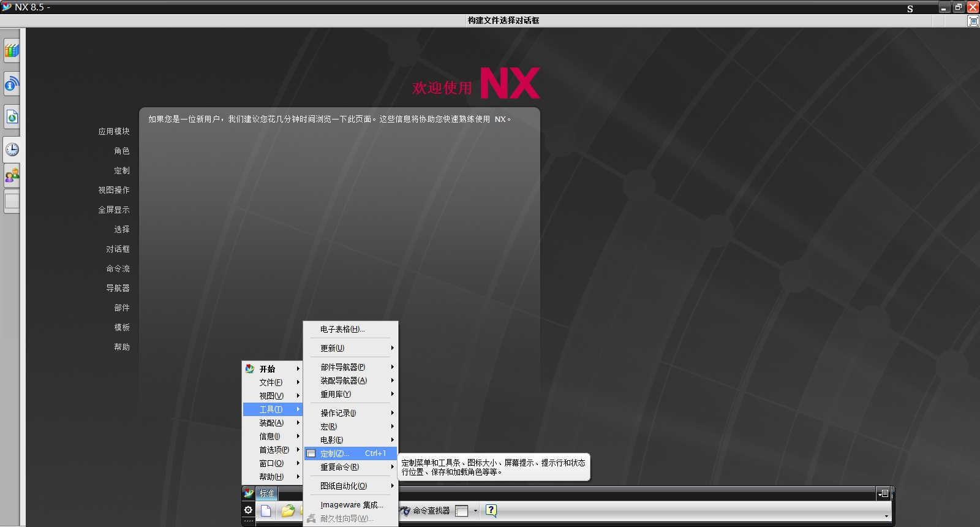Viewport: 980px width, 527px height.
Task: Click the toolbar options gear icon
Action: point(248,510)
